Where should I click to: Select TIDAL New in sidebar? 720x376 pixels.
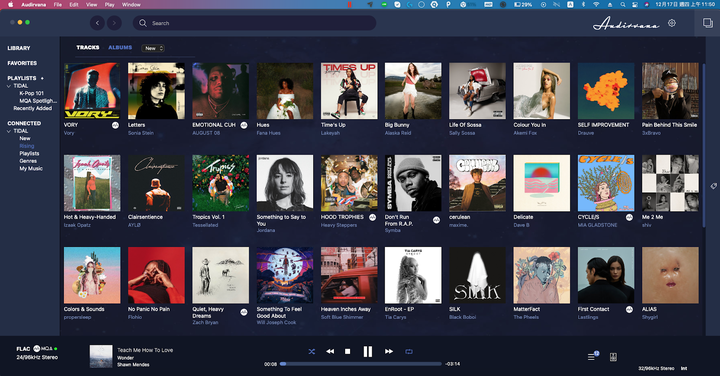tap(25, 138)
